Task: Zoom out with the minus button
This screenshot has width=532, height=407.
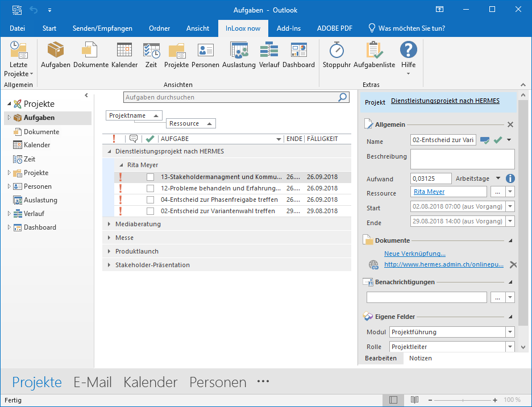Action: pyautogui.click(x=430, y=400)
